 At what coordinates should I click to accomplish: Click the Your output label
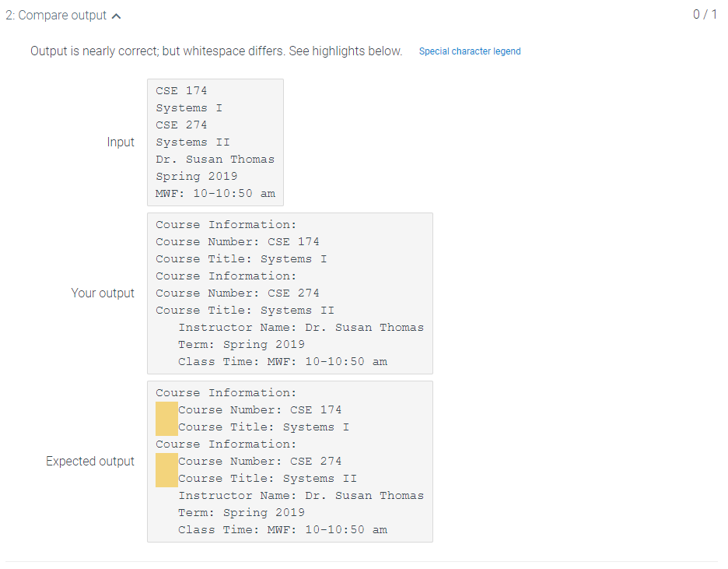103,293
